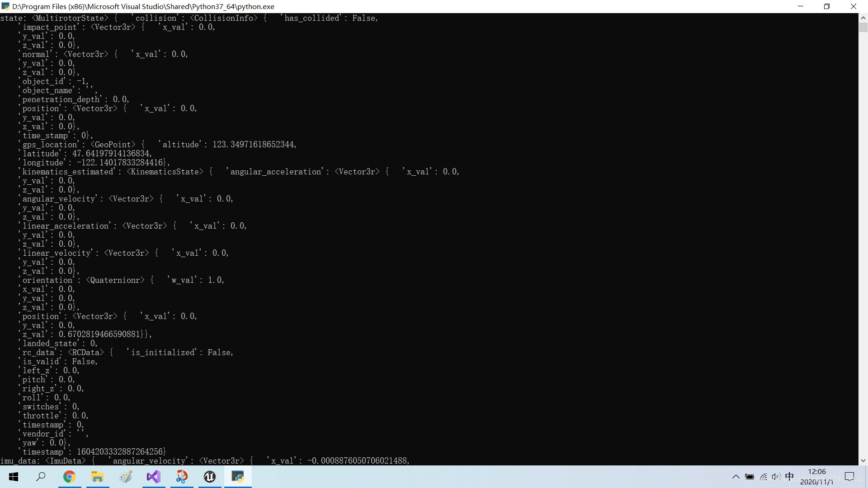The width and height of the screenshot is (868, 488).
Task: Click the python.exe path in title bar
Action: click(143, 6)
